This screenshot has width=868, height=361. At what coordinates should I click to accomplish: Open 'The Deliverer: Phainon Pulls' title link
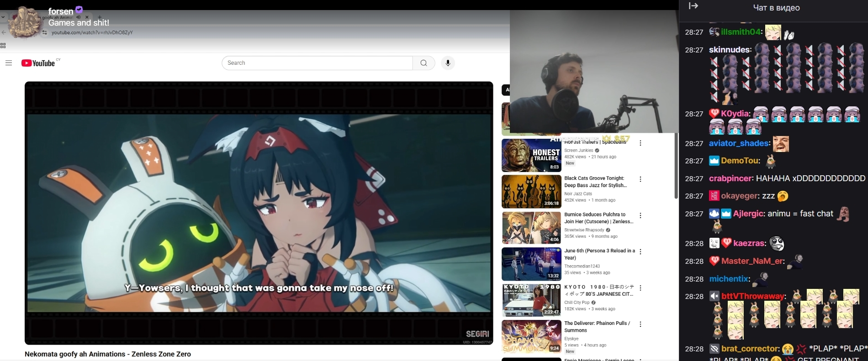(597, 327)
